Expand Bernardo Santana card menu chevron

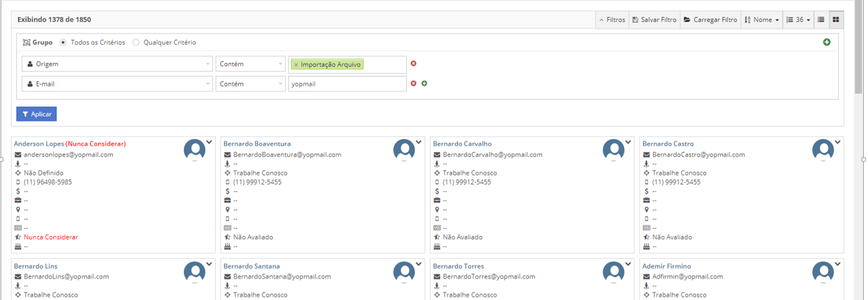(x=419, y=265)
